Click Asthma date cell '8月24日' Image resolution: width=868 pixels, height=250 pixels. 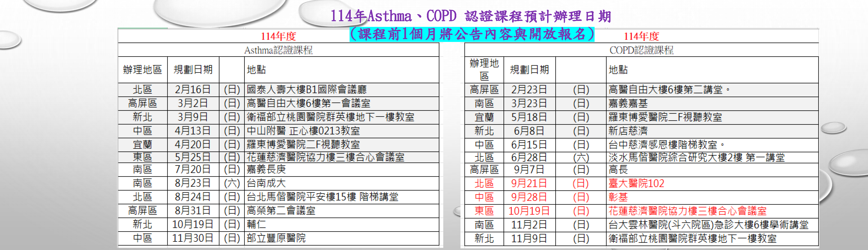point(193,197)
